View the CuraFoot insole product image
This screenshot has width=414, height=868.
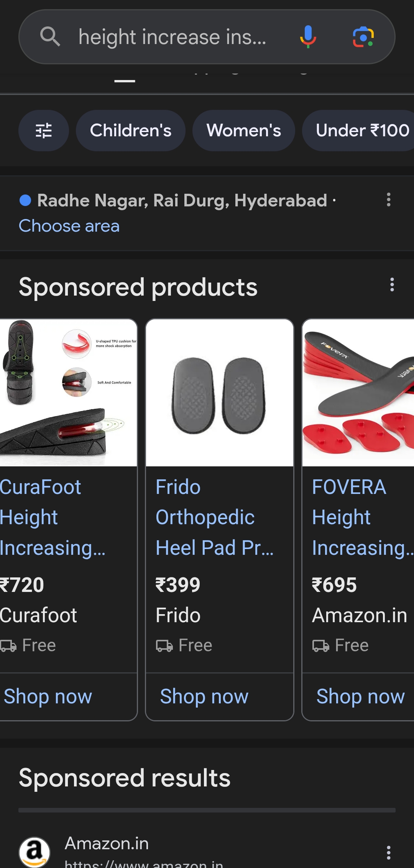tap(68, 393)
